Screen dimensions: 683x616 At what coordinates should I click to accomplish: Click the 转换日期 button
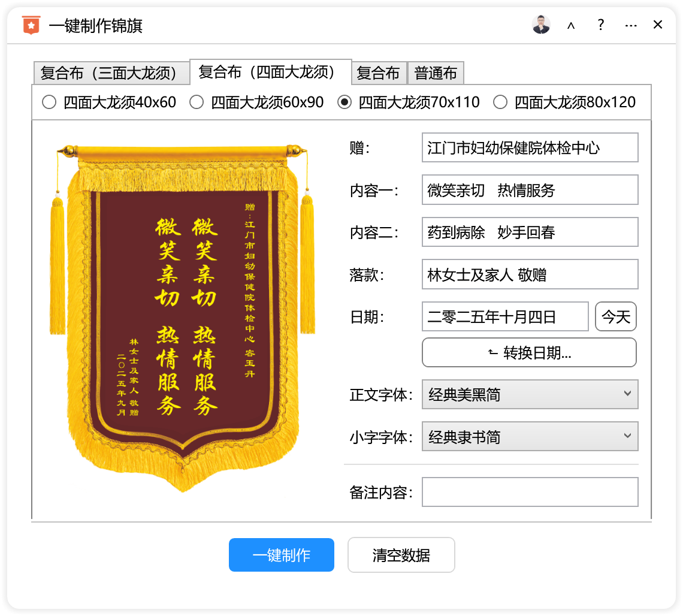[x=529, y=352]
